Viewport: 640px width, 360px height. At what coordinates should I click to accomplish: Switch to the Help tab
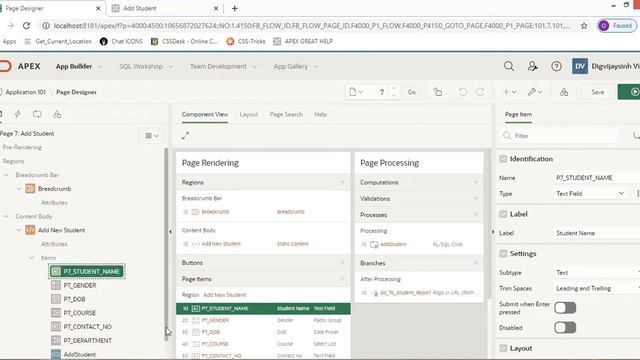320,114
